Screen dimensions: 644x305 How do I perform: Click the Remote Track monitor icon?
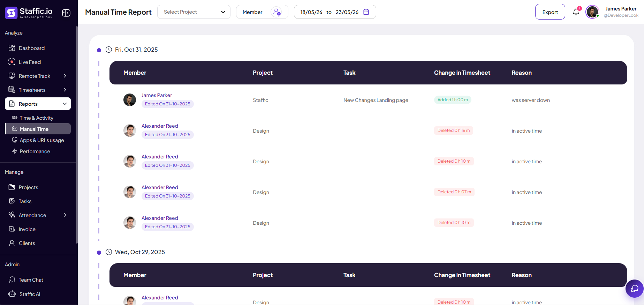point(12,76)
